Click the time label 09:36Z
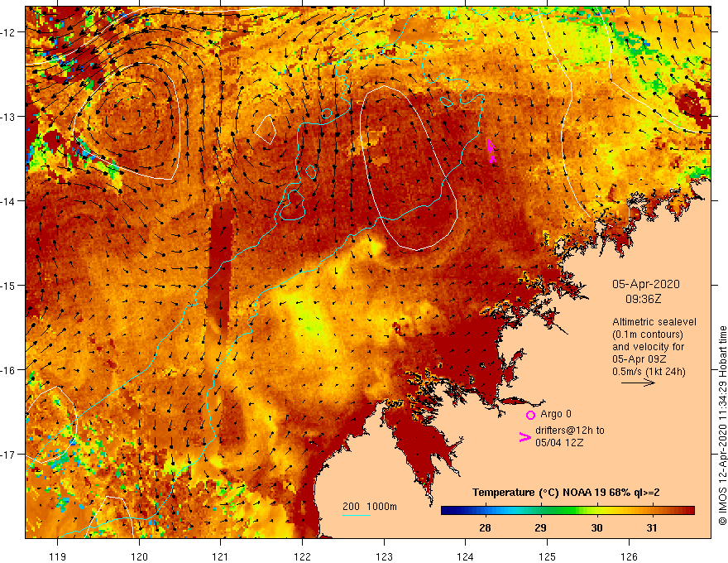The width and height of the screenshot is (728, 563). (643, 299)
